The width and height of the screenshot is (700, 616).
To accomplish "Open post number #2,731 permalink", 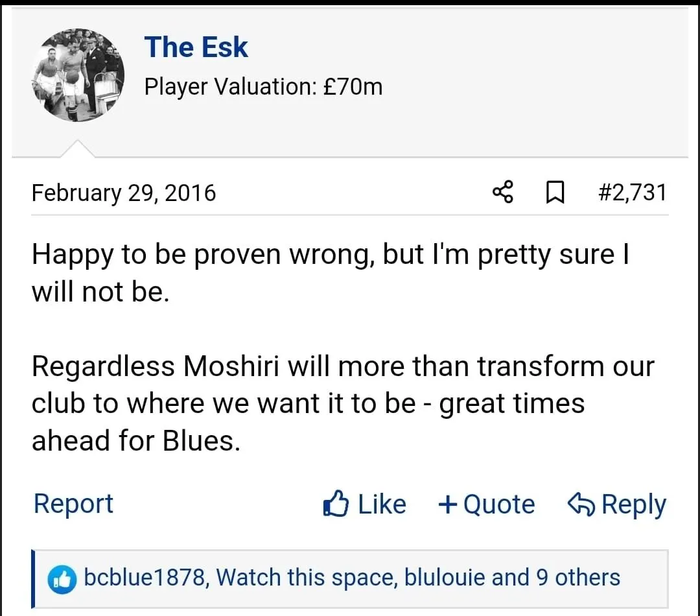I will click(632, 193).
